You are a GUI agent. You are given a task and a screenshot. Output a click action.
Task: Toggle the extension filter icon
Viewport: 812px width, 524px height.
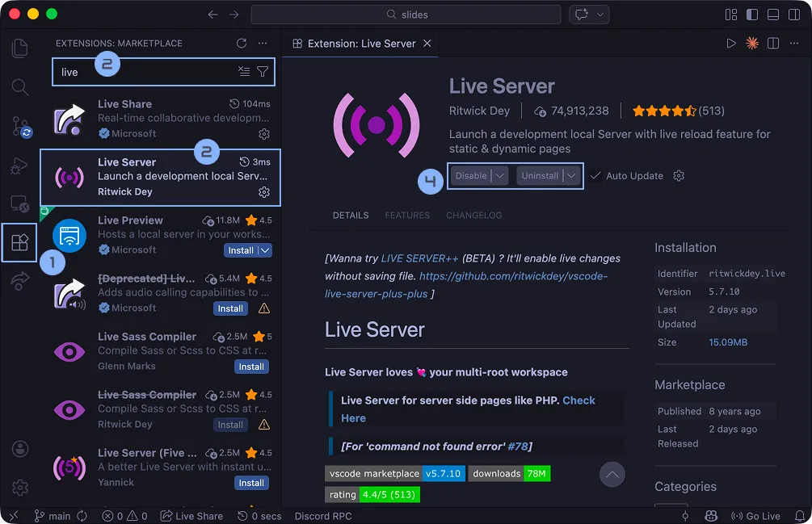click(262, 71)
